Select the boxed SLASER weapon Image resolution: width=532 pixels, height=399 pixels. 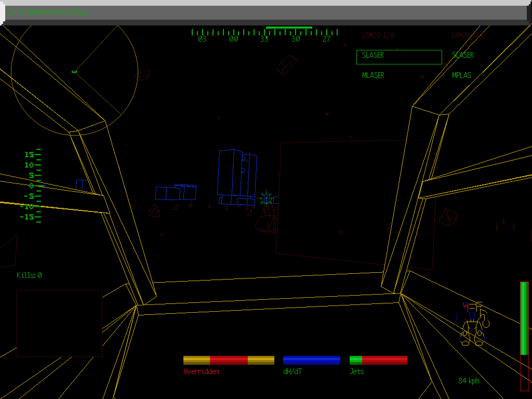click(398, 57)
